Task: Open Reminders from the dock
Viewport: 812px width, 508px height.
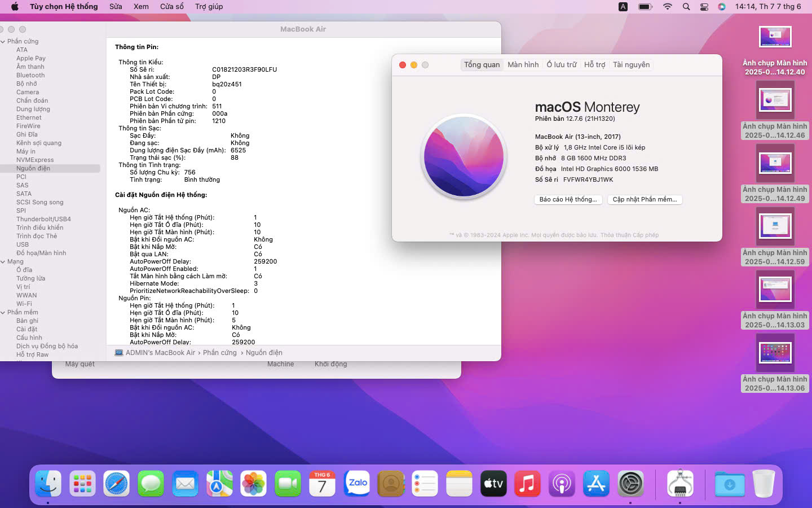Action: tap(425, 484)
